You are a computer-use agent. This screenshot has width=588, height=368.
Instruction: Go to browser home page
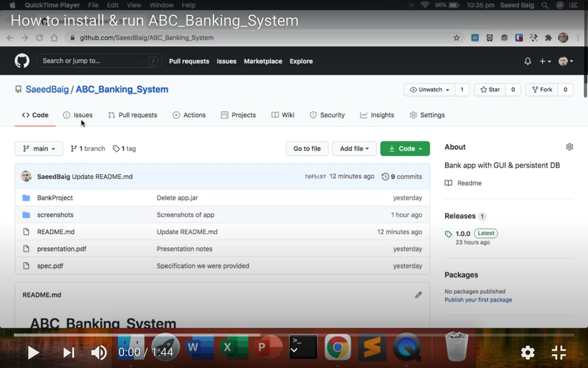(x=54, y=38)
